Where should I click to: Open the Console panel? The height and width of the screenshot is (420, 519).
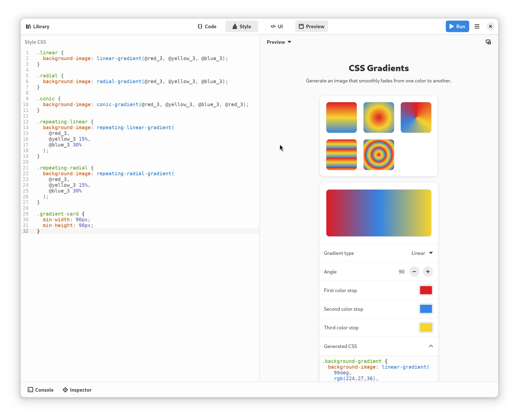[41, 390]
